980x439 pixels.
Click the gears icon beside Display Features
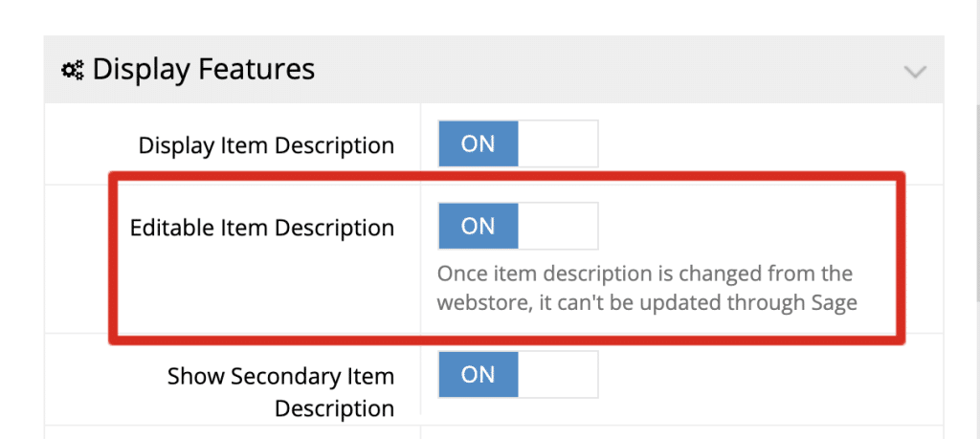click(73, 70)
